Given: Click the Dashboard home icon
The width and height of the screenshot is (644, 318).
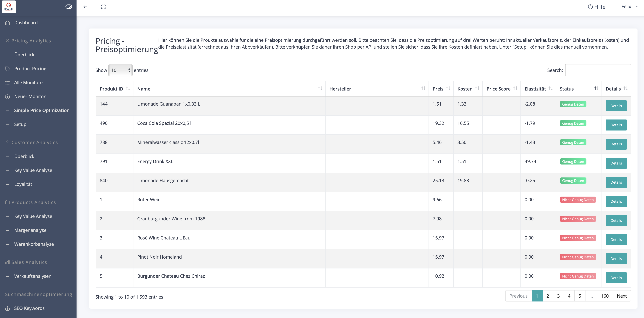Looking at the screenshot, I should (x=7, y=23).
